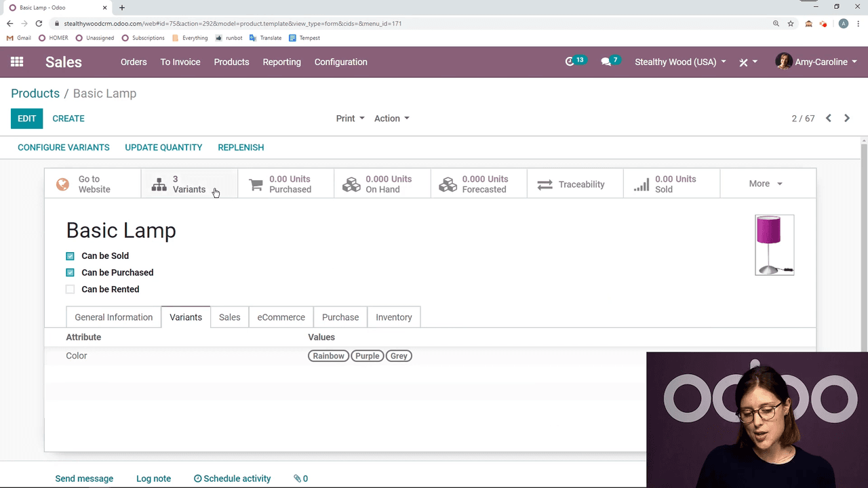Expand the Action dropdown
This screenshot has width=868, height=488.
(x=391, y=118)
